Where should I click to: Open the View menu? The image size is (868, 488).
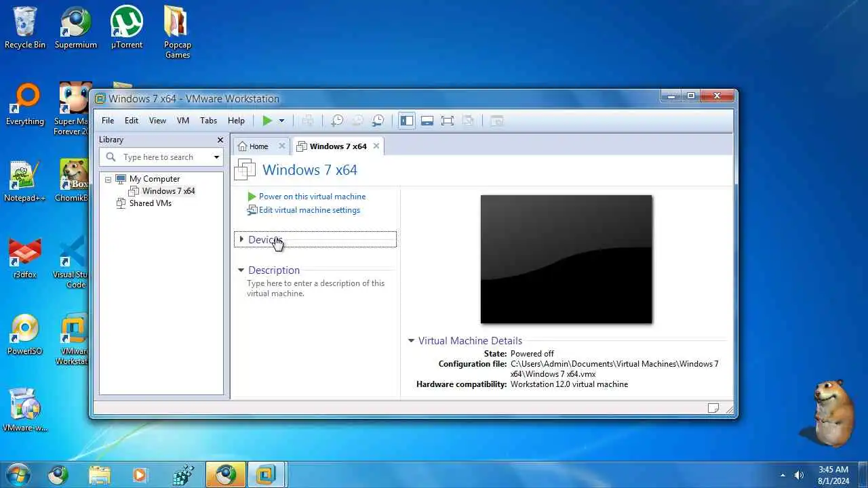tap(157, 121)
